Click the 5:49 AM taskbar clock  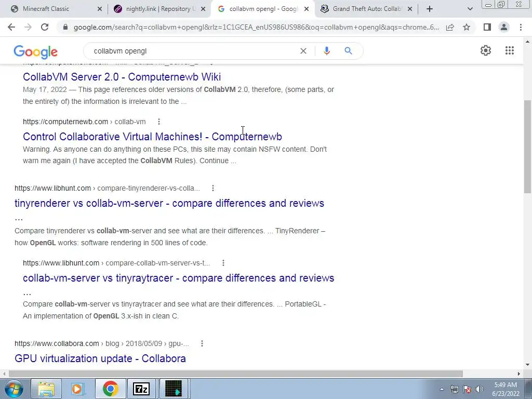tap(506, 389)
